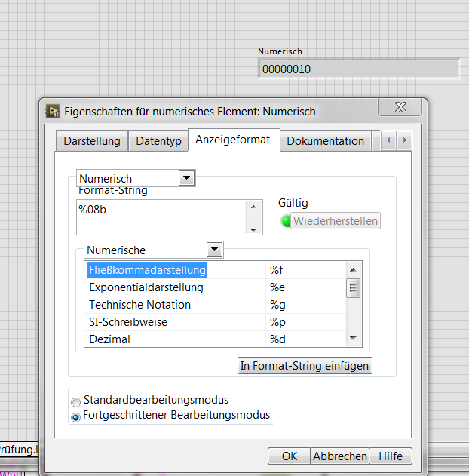Pick the SI-Schreibweise list entry
The height and width of the screenshot is (476, 469).
[x=176, y=322]
